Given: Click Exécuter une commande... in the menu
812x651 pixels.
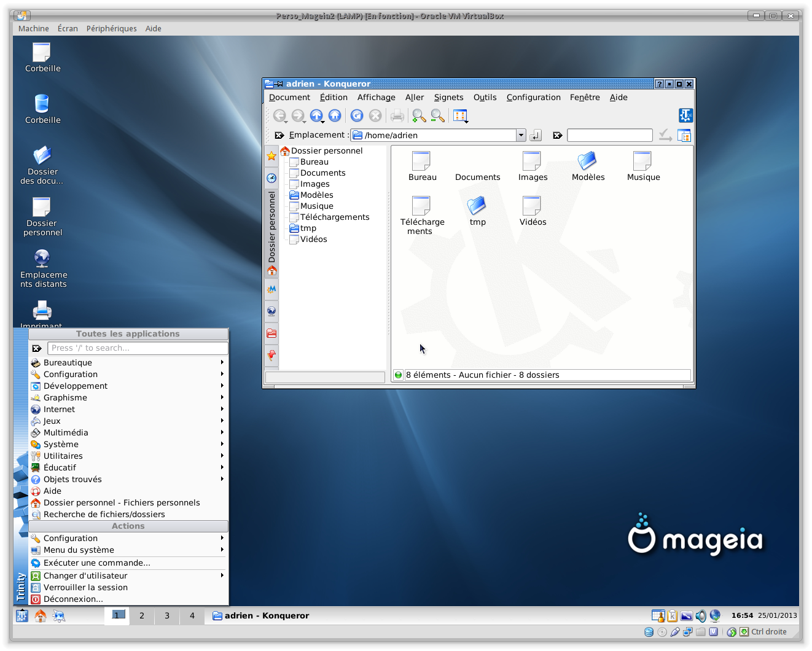Looking at the screenshot, I should pos(128,563).
